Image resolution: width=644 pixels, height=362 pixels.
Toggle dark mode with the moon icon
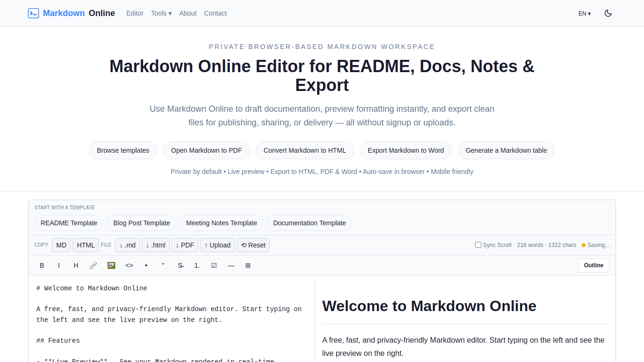tap(608, 13)
